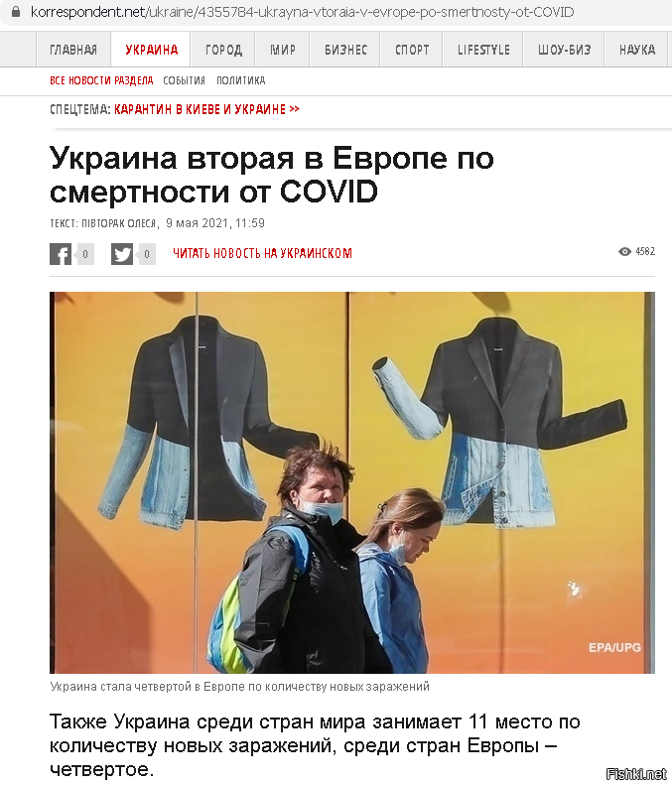Share article via Twitter icon
This screenshot has height=786, width=672.
[x=122, y=254]
